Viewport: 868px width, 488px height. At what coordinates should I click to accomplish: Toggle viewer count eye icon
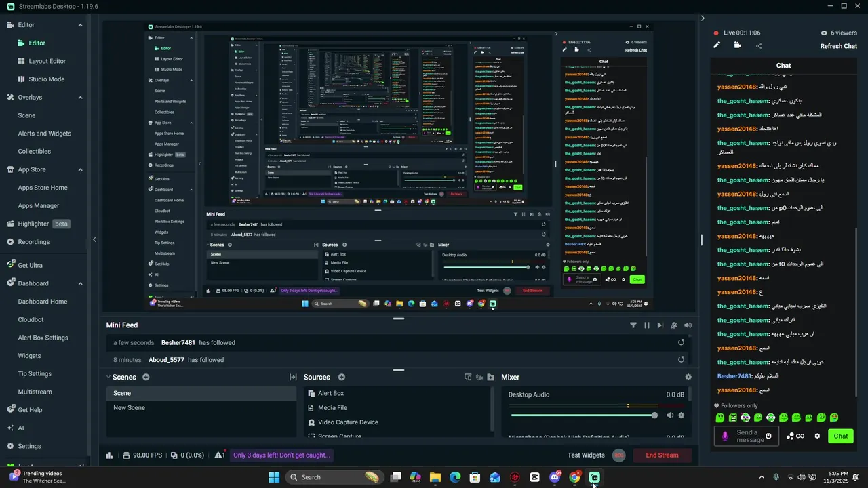point(824,33)
